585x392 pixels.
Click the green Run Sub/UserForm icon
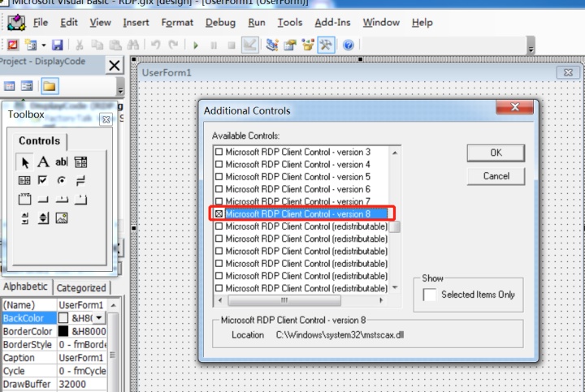point(196,45)
